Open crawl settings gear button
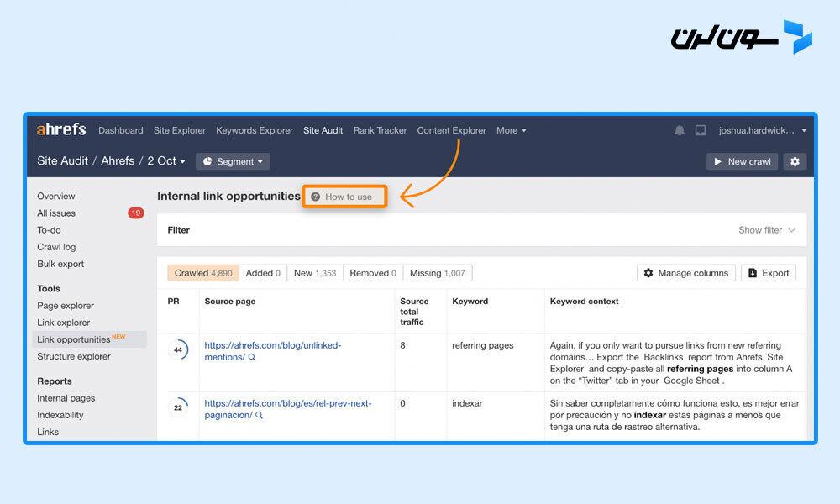Image resolution: width=840 pixels, height=504 pixels. click(x=795, y=161)
